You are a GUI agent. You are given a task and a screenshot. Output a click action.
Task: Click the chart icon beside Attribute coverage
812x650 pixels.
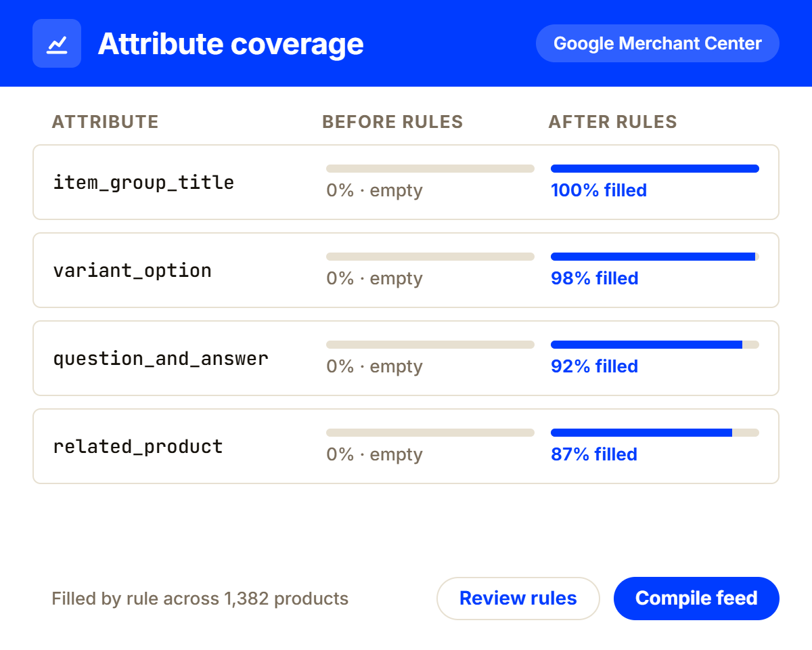tap(57, 43)
